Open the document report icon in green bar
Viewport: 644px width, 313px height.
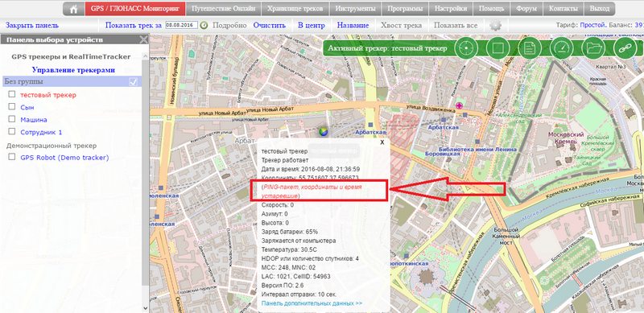[530, 48]
